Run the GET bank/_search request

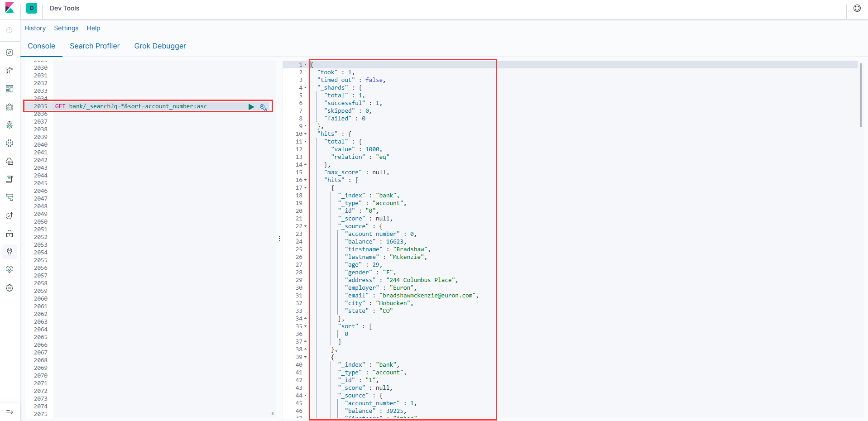click(251, 107)
